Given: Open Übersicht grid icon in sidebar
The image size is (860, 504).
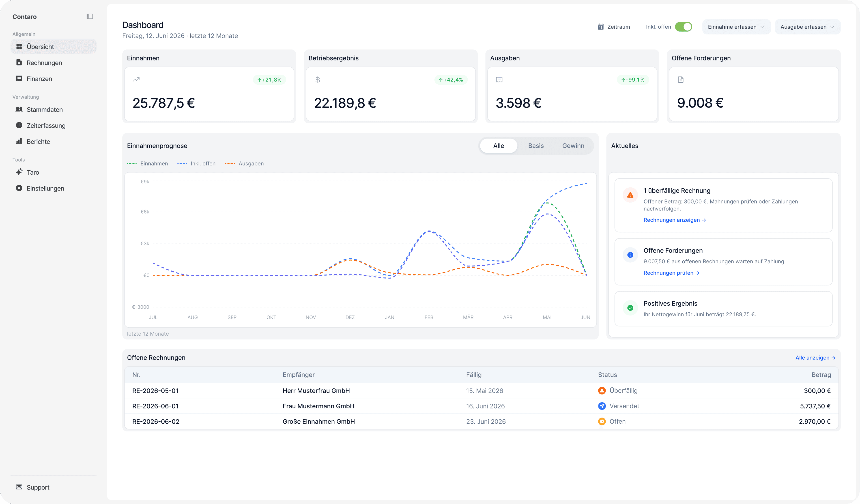Looking at the screenshot, I should pyautogui.click(x=19, y=46).
